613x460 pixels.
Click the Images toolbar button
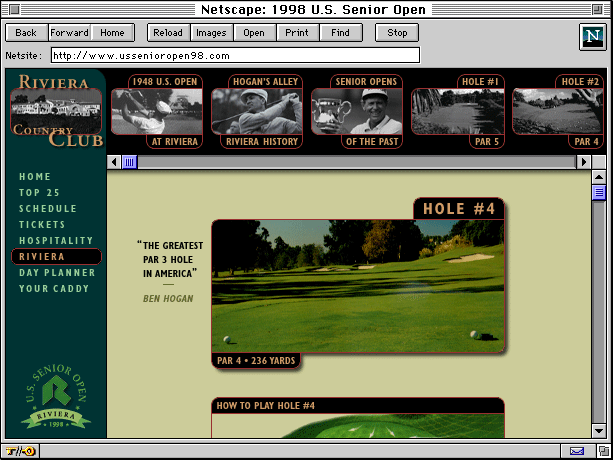[212, 32]
